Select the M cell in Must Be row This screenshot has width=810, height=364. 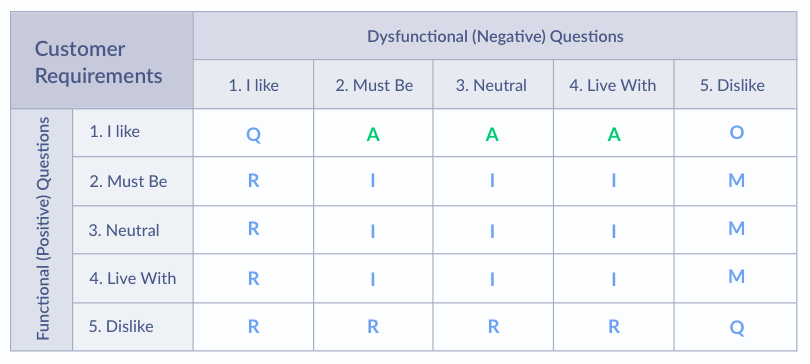point(736,180)
